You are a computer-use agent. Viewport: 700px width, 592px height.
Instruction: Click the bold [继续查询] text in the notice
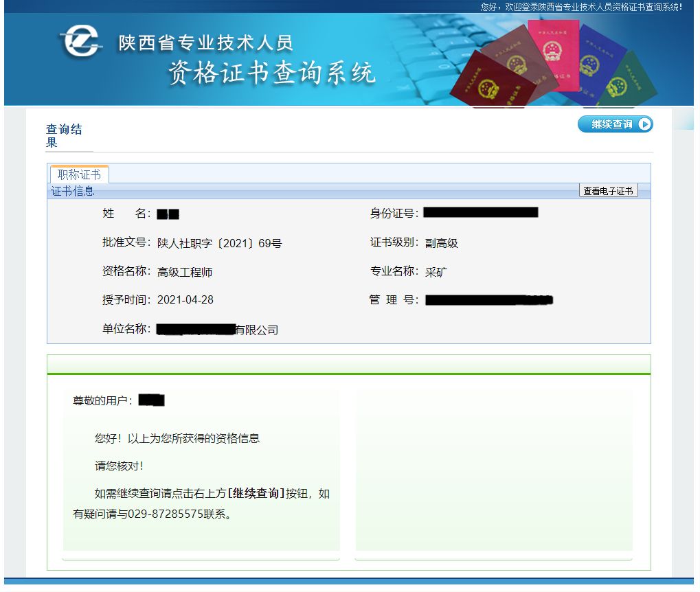pos(256,493)
